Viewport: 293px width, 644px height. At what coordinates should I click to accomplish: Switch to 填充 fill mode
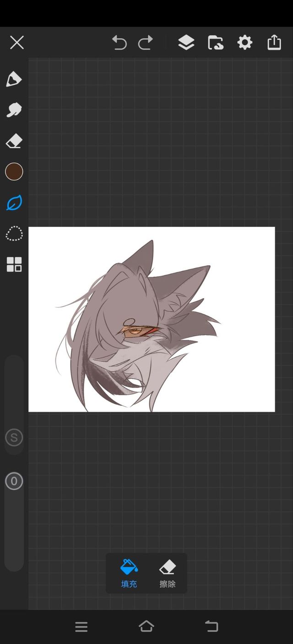coord(129,573)
